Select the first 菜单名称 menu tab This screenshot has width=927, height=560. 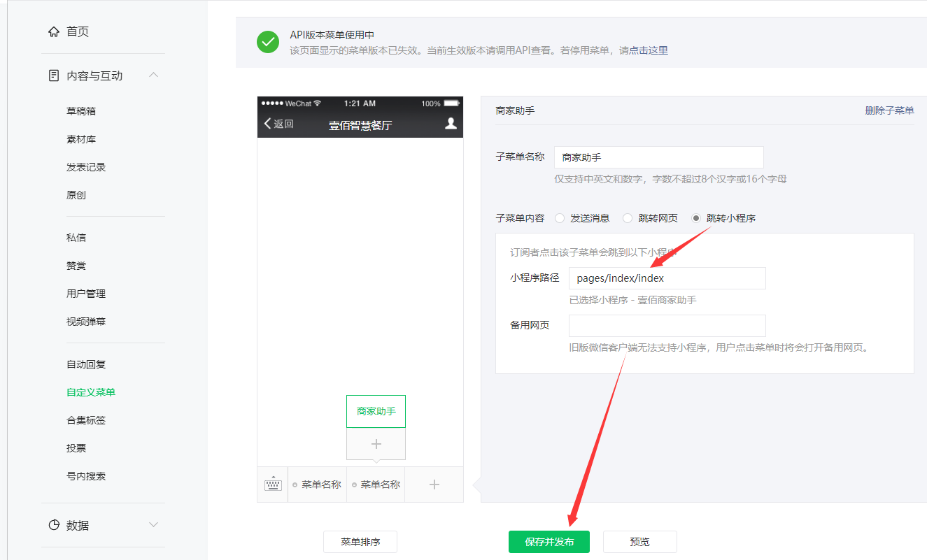(x=317, y=484)
